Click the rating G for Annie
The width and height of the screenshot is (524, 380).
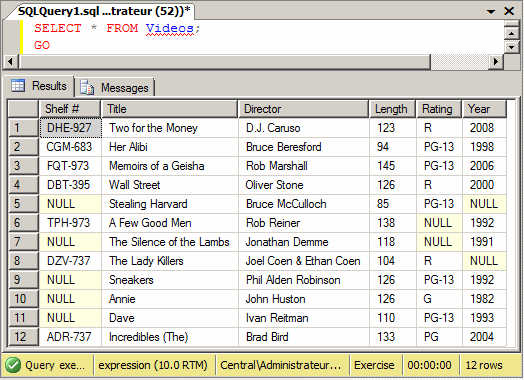pos(427,299)
